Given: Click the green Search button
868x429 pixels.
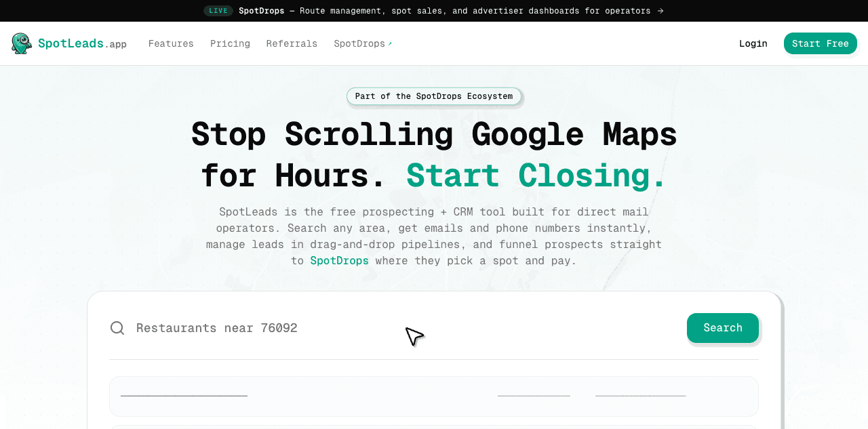Looking at the screenshot, I should click(x=722, y=327).
